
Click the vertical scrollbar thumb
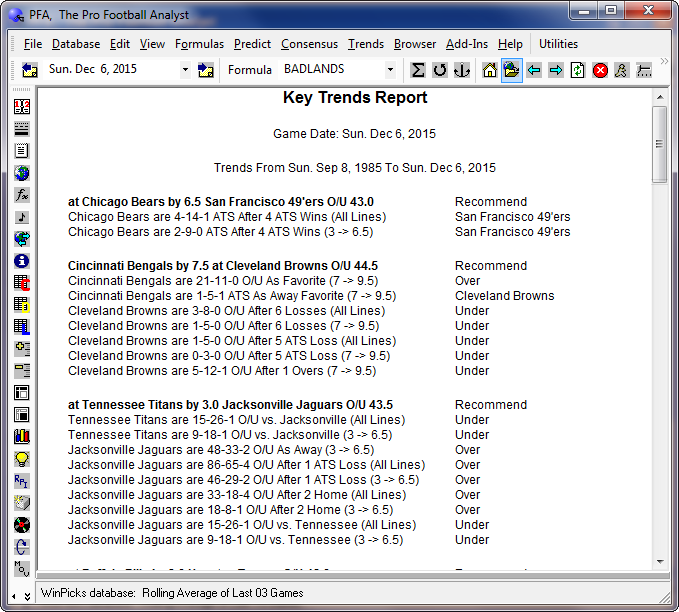coord(660,144)
